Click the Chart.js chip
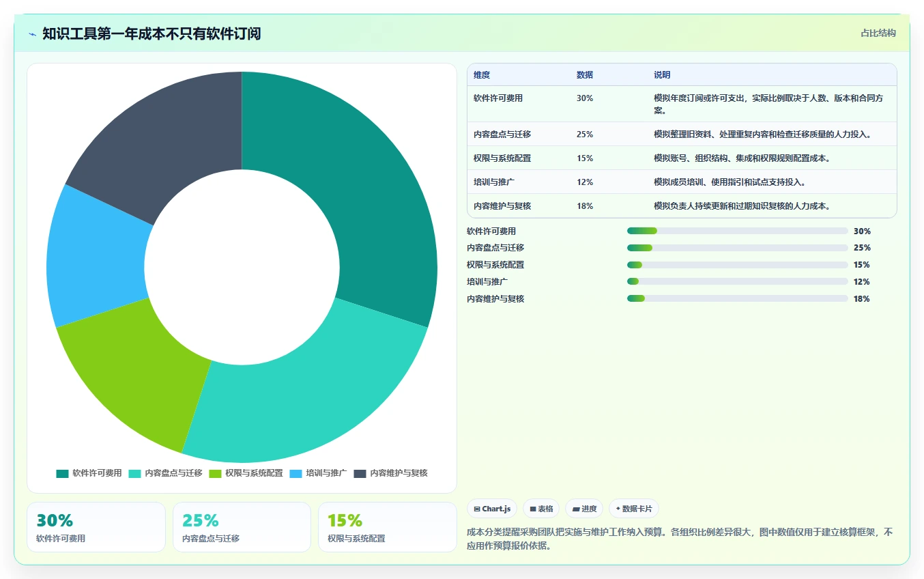 pyautogui.click(x=492, y=509)
